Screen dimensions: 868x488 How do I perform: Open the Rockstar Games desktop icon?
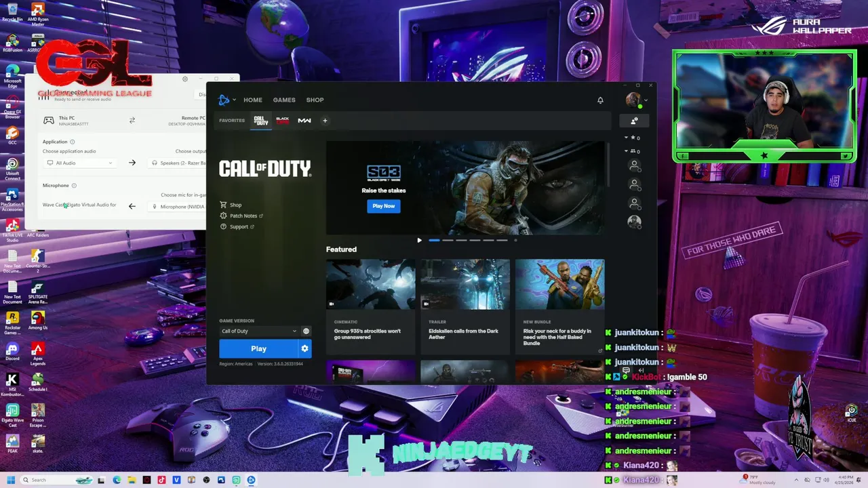pos(12,323)
